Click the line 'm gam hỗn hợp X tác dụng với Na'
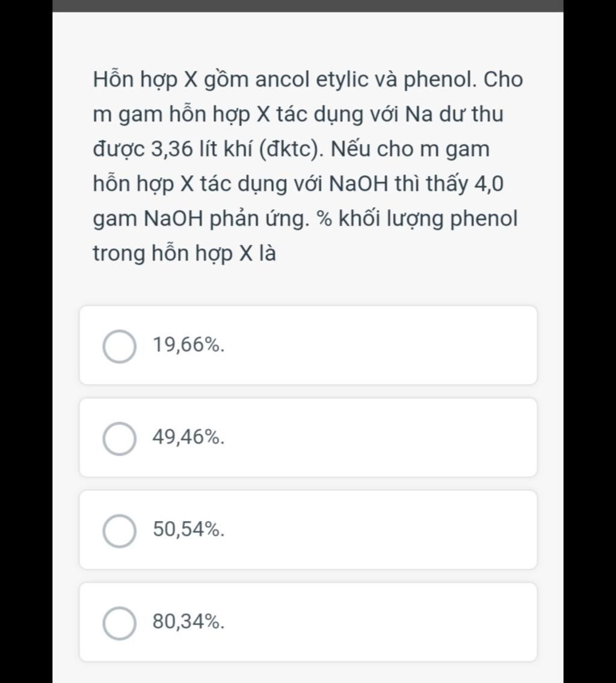 click(x=298, y=114)
